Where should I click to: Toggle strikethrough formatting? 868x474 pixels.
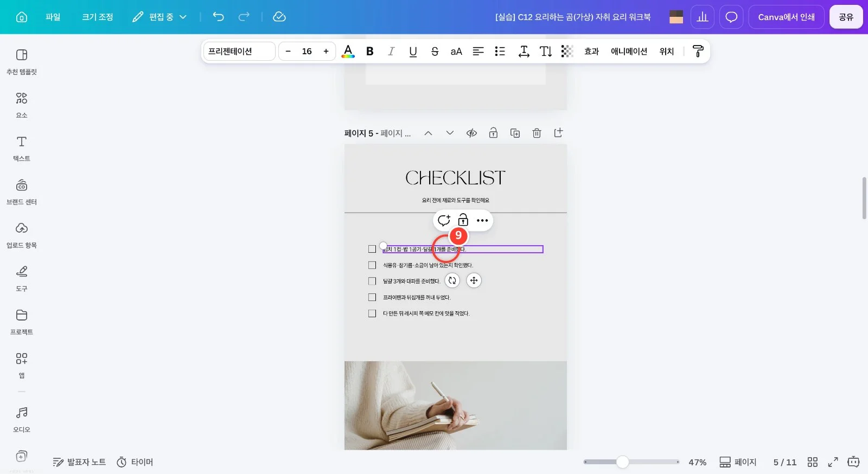tap(435, 51)
